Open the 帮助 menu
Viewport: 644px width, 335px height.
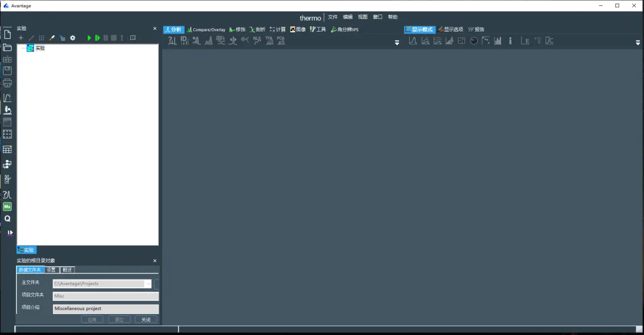[x=392, y=17]
